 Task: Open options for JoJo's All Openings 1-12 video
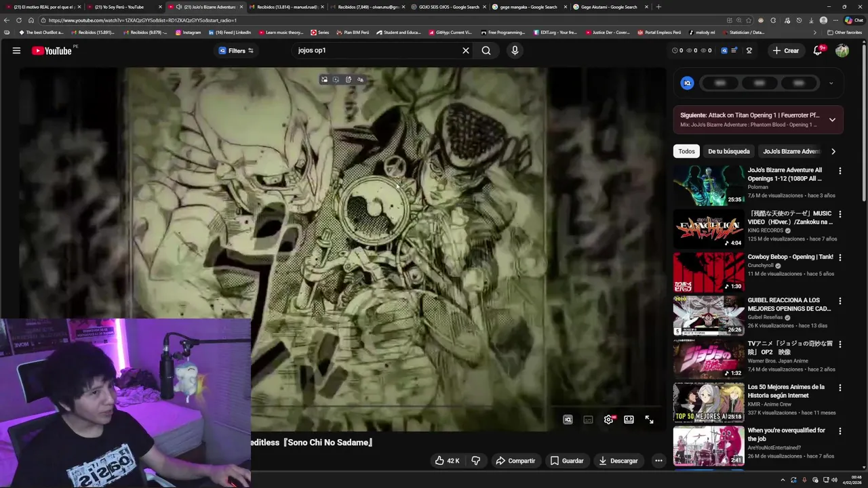pos(840,171)
